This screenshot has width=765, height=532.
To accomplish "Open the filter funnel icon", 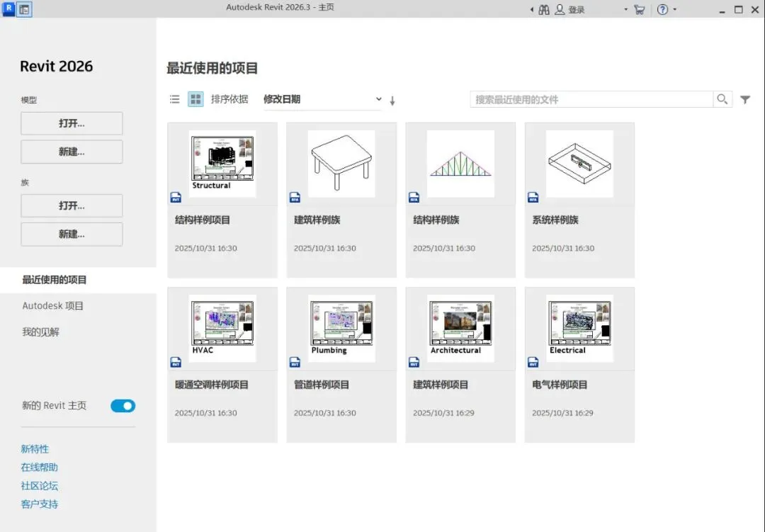I will tap(745, 100).
